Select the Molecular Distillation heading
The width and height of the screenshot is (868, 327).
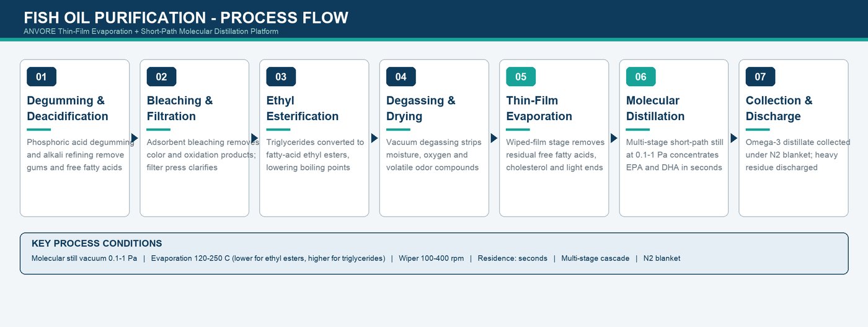pos(655,108)
